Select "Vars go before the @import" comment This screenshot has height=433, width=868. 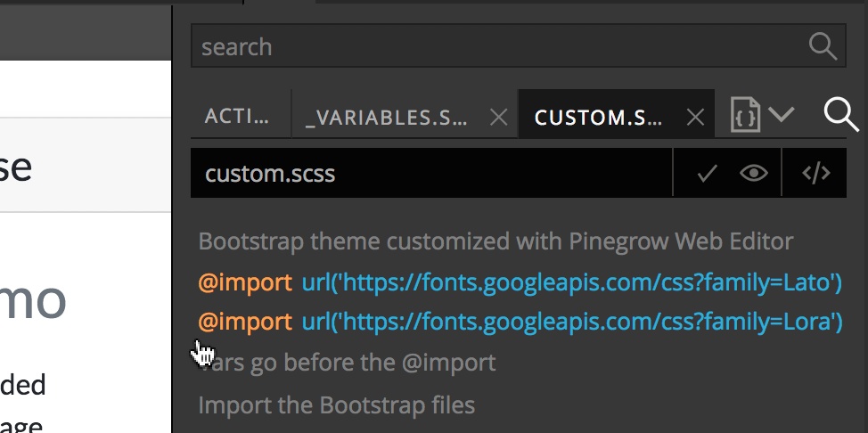tap(347, 363)
